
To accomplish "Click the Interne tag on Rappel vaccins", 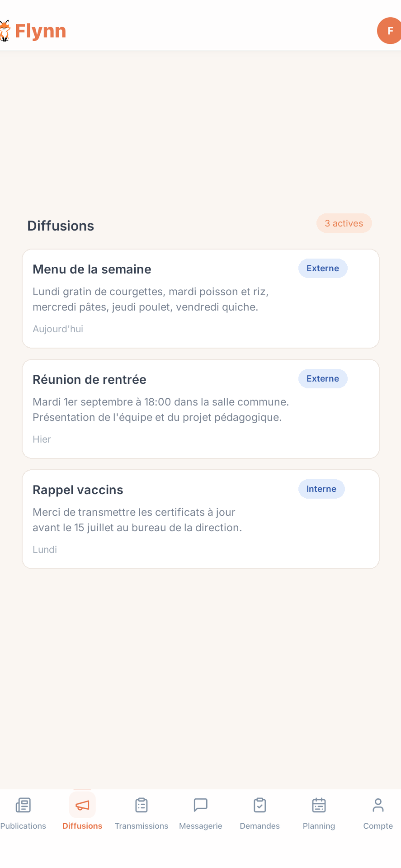I will pyautogui.click(x=321, y=489).
